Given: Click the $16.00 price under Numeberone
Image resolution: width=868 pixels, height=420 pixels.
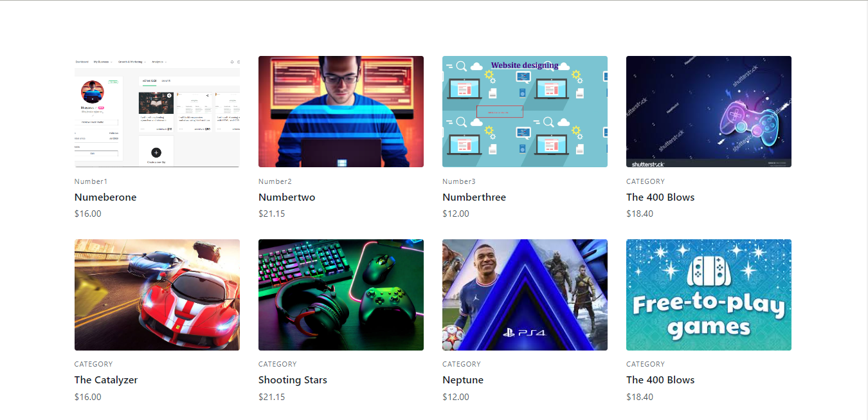Looking at the screenshot, I should 88,214.
